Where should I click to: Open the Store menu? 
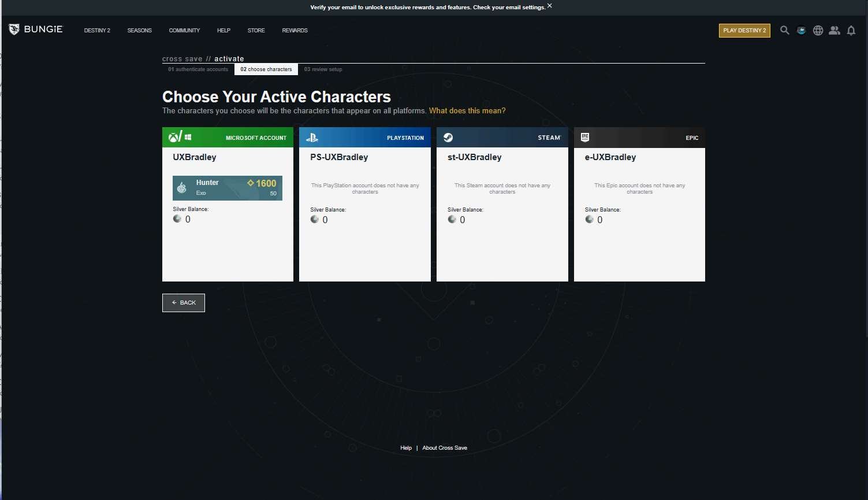256,30
